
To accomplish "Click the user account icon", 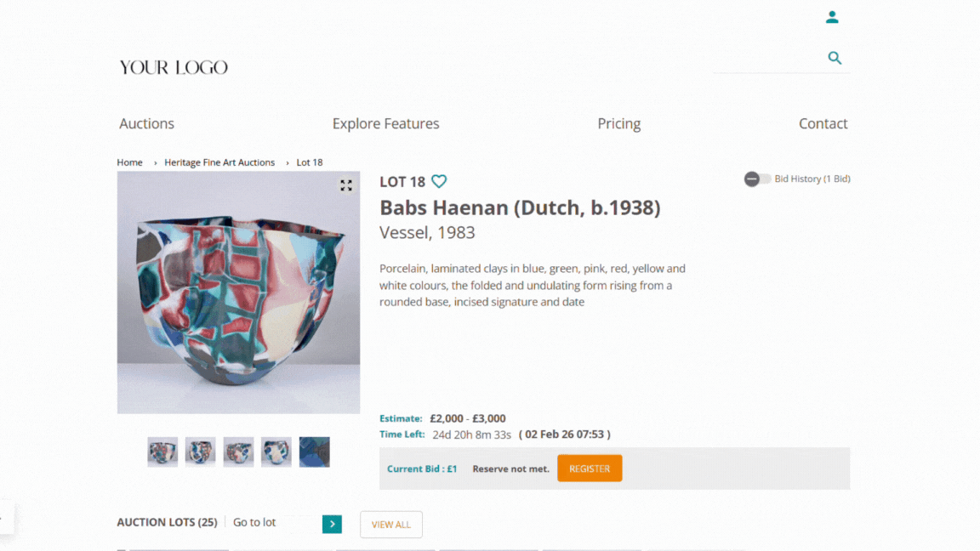I will click(x=832, y=17).
